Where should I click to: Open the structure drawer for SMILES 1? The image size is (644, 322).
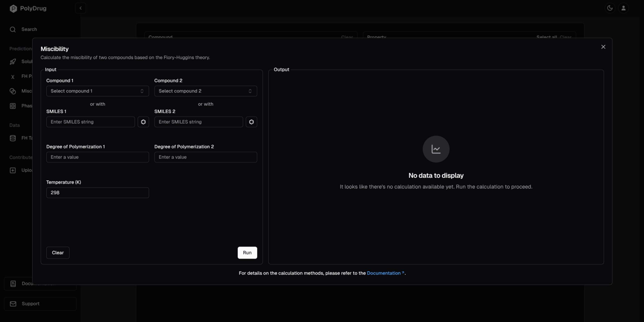(x=143, y=122)
